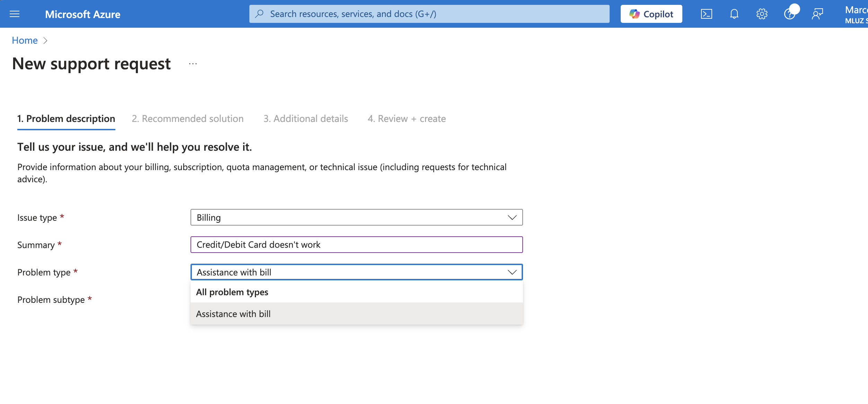The image size is (868, 404).
Task: Launch Azure Cloud Shell from the top bar
Action: click(x=707, y=14)
